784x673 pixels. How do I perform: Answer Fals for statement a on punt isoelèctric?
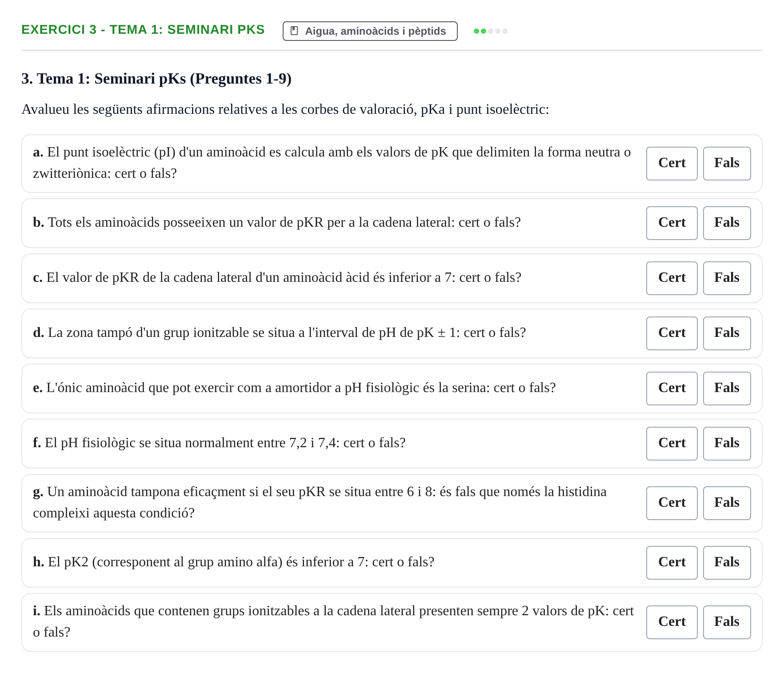click(727, 163)
